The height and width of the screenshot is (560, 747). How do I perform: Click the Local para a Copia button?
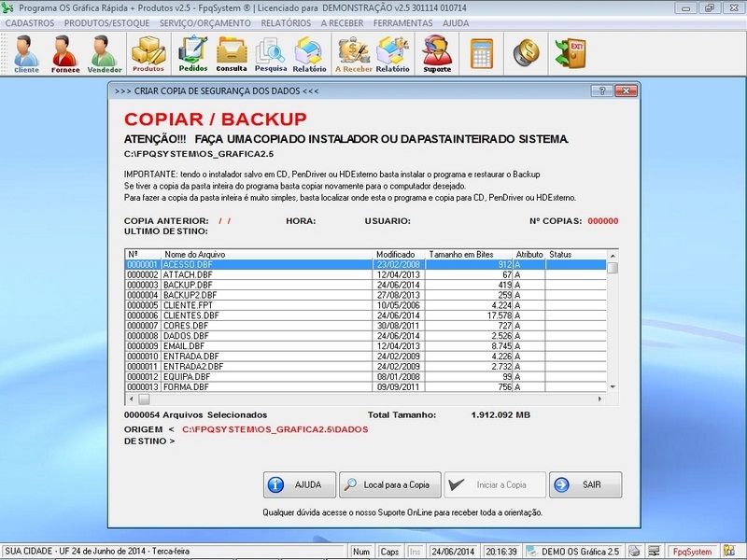pyautogui.click(x=389, y=484)
